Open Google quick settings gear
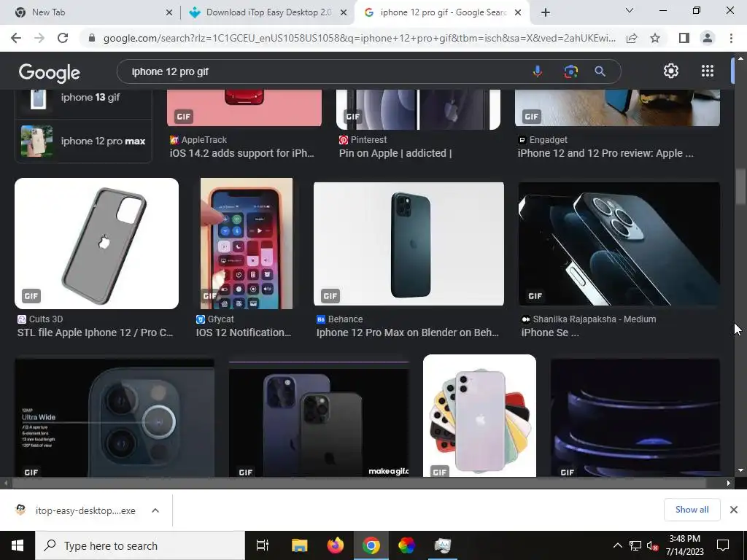This screenshot has height=560, width=747. (671, 71)
